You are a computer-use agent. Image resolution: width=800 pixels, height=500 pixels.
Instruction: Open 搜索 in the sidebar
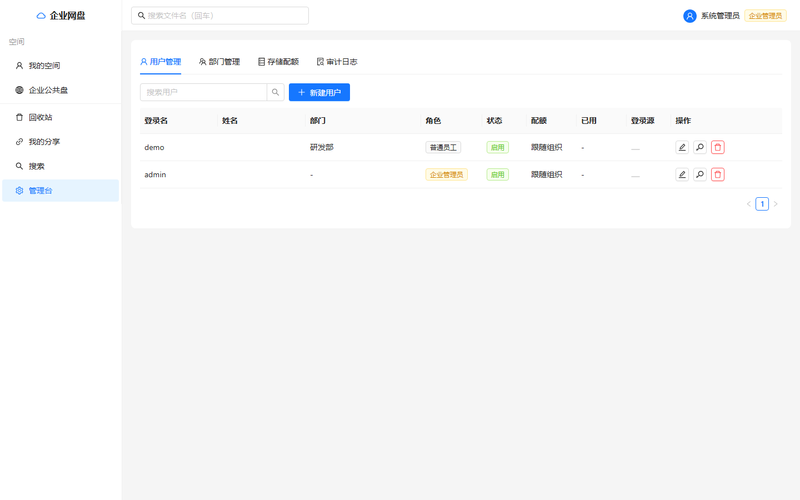[60, 166]
